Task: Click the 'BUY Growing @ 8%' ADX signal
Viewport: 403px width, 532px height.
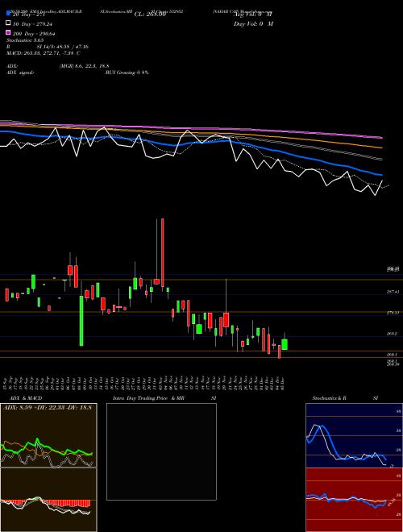Action: 127,73
